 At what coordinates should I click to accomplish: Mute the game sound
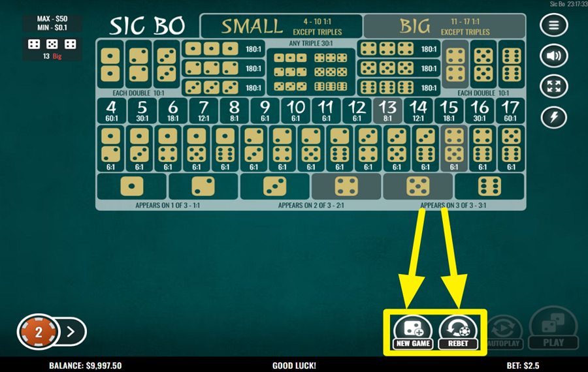pyautogui.click(x=553, y=56)
